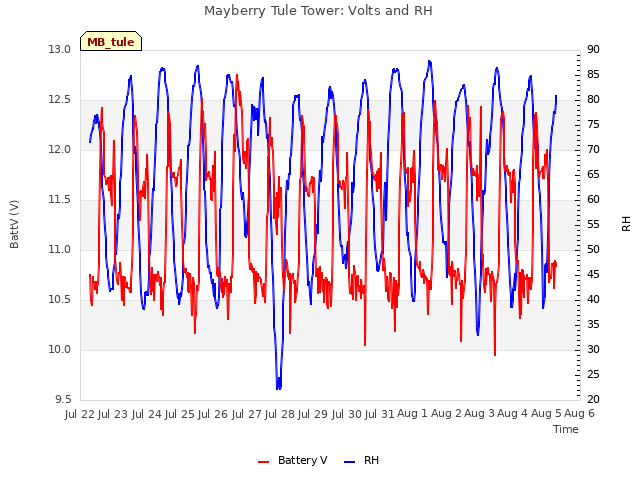Click the Aug 3 date tick label
The image size is (640, 480).
coord(479,414)
